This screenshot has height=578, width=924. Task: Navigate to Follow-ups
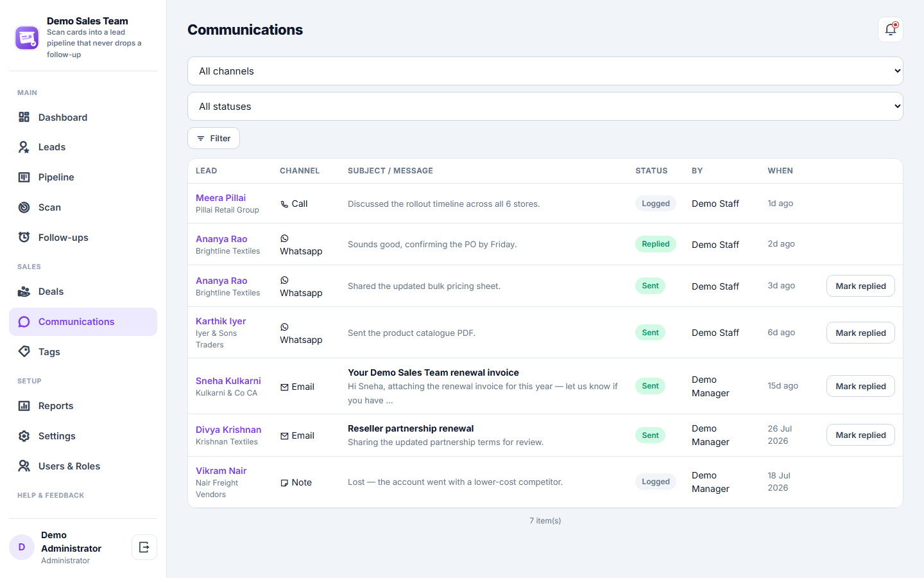(83, 238)
